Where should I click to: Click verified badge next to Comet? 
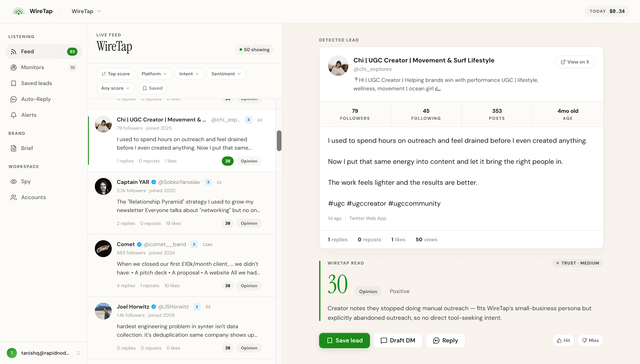(139, 244)
